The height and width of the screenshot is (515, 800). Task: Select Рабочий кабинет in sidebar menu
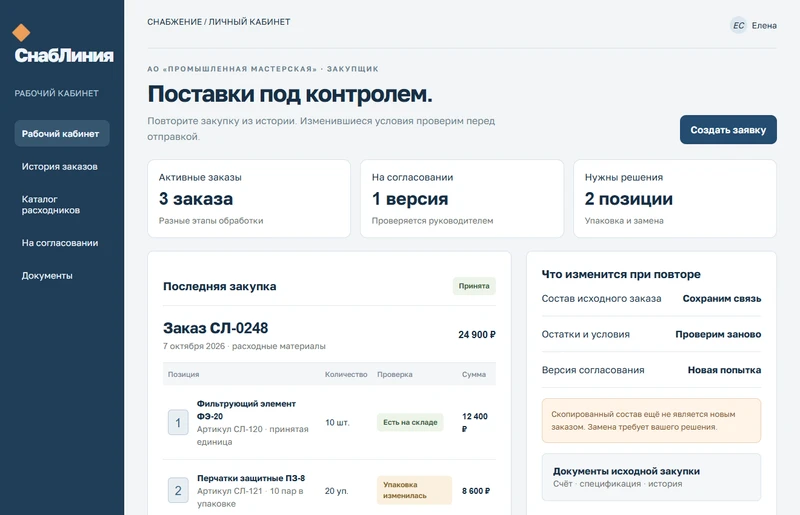62,134
